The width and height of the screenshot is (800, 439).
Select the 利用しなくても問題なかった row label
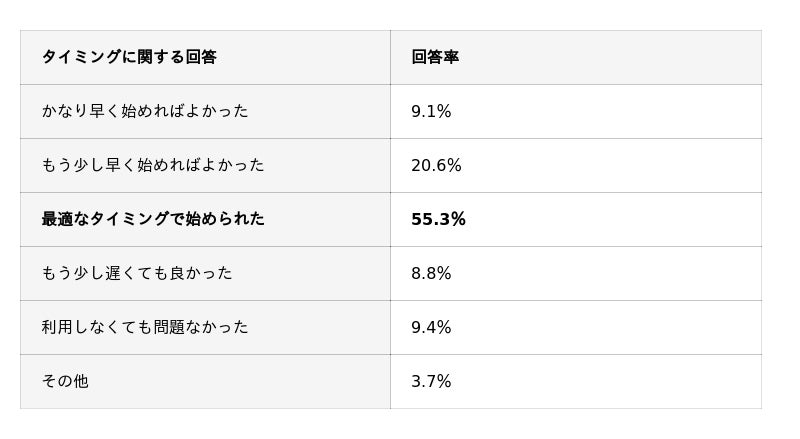[x=145, y=327]
